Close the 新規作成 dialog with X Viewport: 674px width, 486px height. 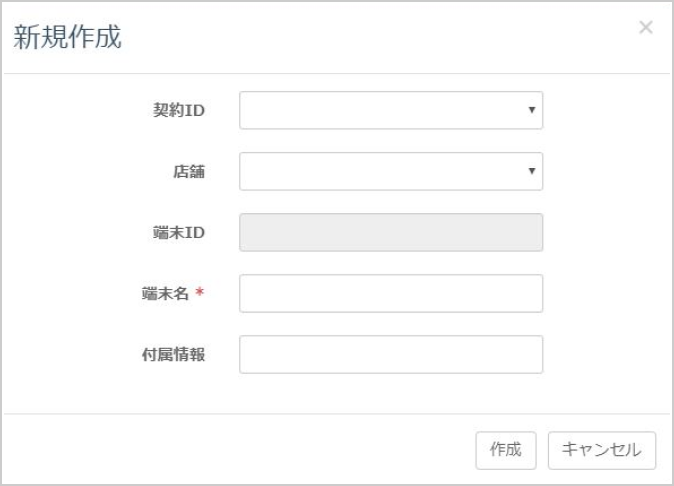(645, 28)
